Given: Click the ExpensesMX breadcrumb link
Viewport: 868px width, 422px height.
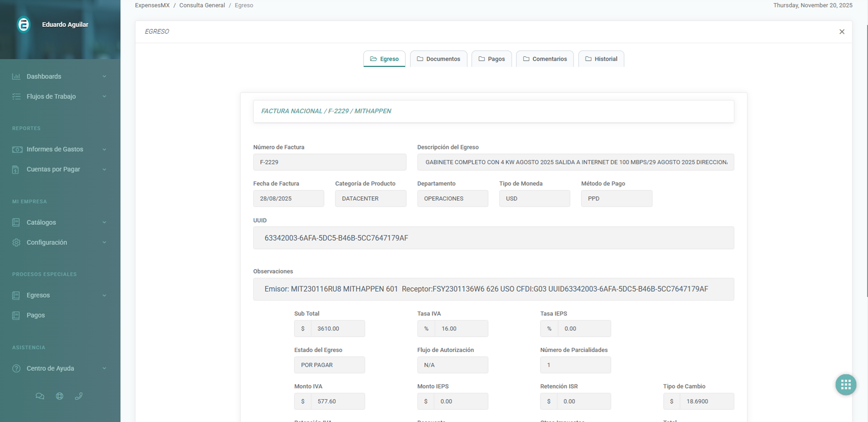Looking at the screenshot, I should (152, 5).
